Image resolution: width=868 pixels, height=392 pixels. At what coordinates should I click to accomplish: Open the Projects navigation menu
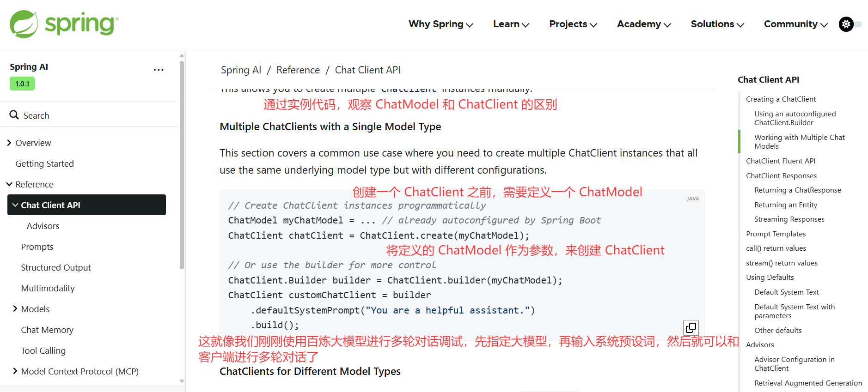click(573, 24)
